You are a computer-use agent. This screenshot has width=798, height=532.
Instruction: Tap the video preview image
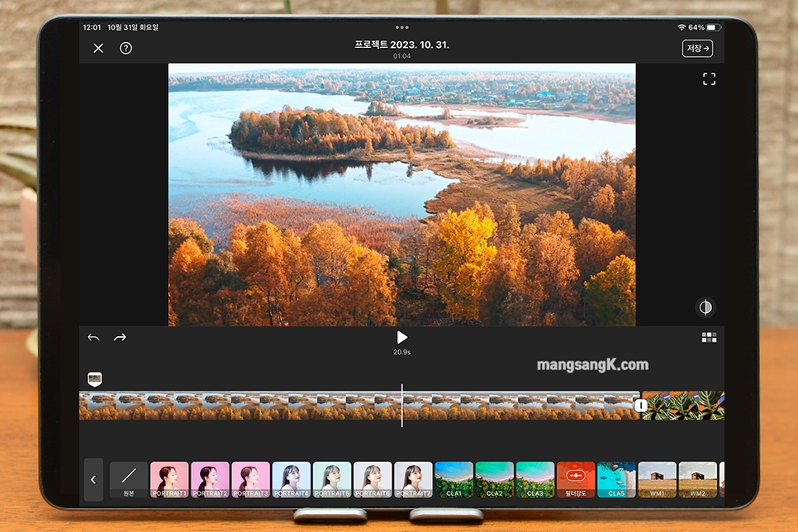pyautogui.click(x=402, y=194)
